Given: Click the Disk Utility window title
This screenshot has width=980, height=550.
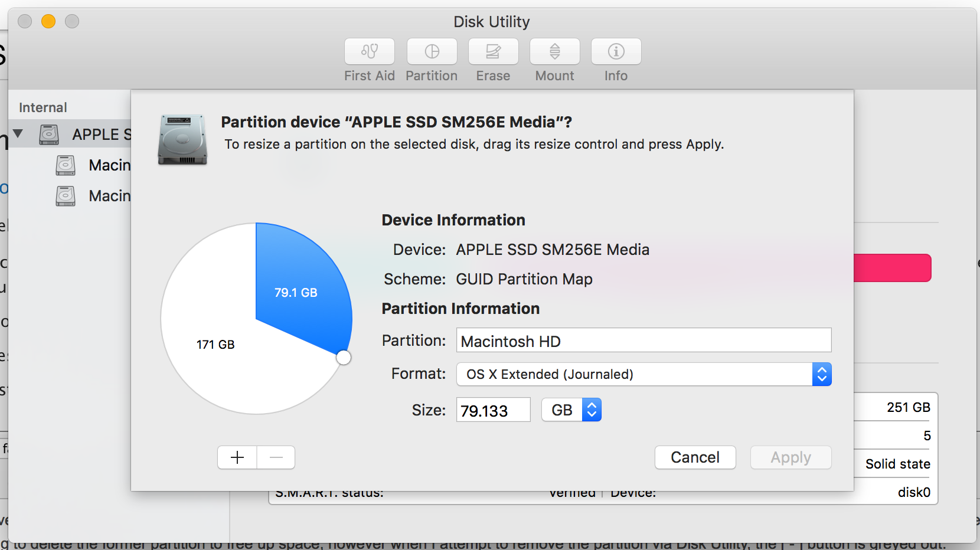Looking at the screenshot, I should coord(492,22).
